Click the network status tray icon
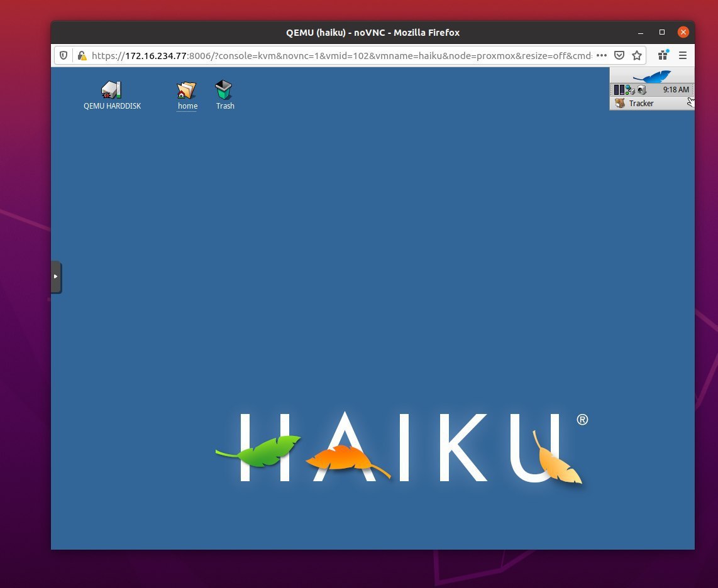The height and width of the screenshot is (588, 718). [x=630, y=90]
